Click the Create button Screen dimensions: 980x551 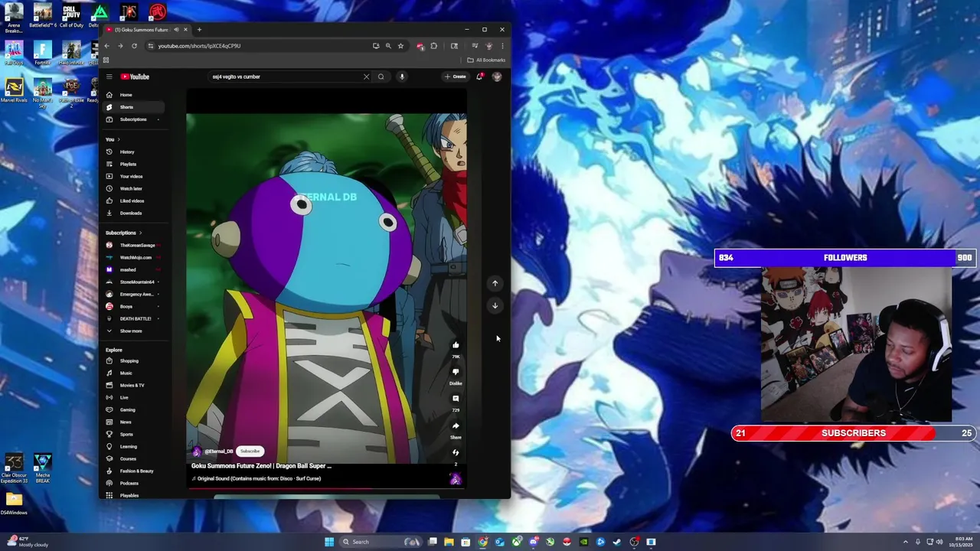coord(455,77)
